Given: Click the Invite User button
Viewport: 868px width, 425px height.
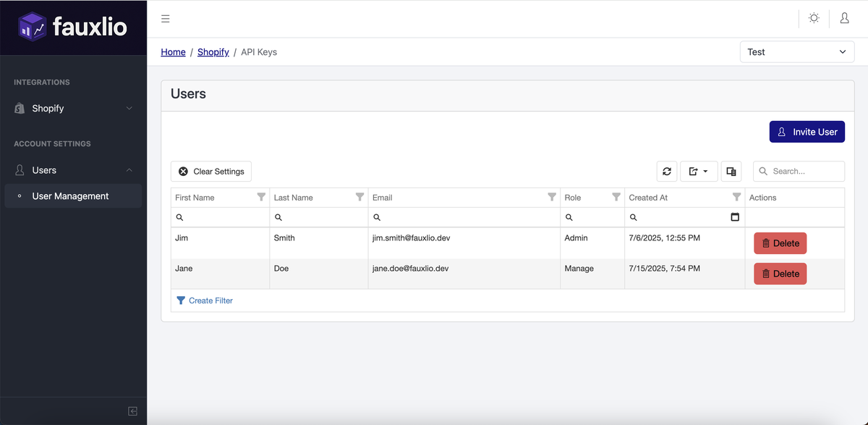Looking at the screenshot, I should tap(807, 132).
